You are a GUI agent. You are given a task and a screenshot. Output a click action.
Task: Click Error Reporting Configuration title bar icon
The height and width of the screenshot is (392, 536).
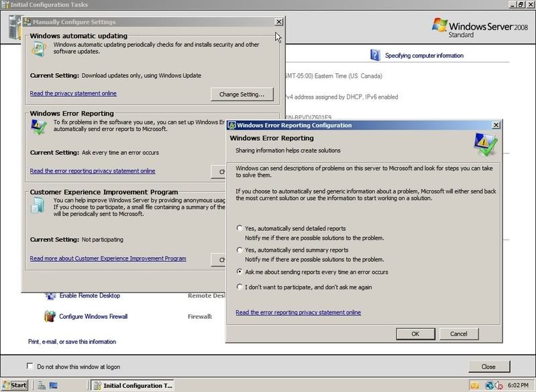(231, 126)
